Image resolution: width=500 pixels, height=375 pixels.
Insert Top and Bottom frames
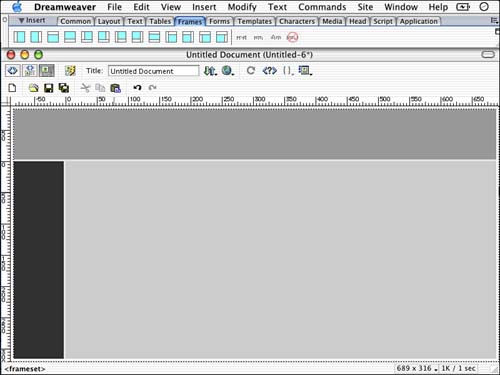pyautogui.click(x=154, y=37)
